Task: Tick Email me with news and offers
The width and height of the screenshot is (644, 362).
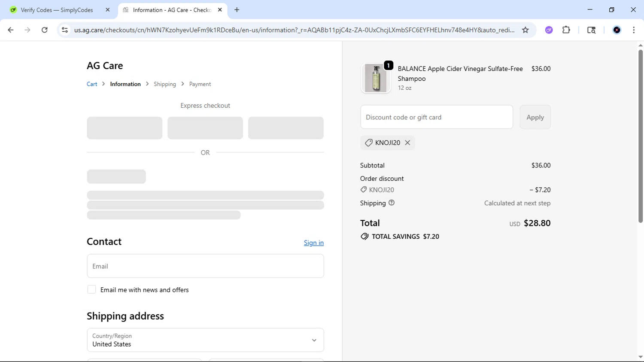Action: [91, 289]
